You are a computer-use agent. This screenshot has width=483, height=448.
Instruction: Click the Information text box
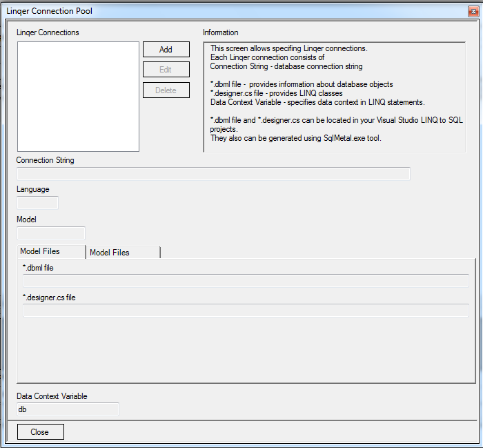335,97
